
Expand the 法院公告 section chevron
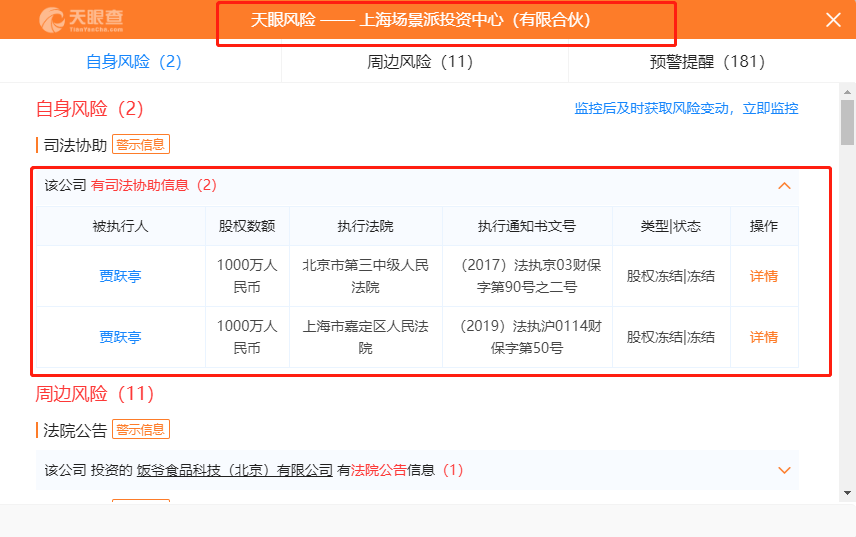(785, 470)
